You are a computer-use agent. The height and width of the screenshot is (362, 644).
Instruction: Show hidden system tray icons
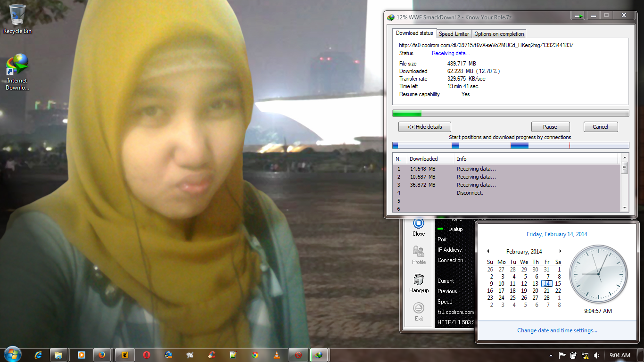[x=551, y=355]
